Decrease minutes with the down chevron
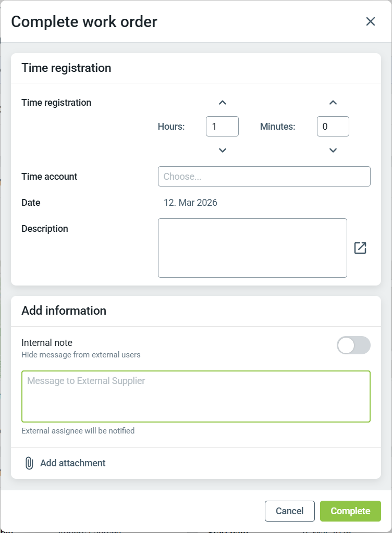The image size is (392, 533). pos(333,151)
